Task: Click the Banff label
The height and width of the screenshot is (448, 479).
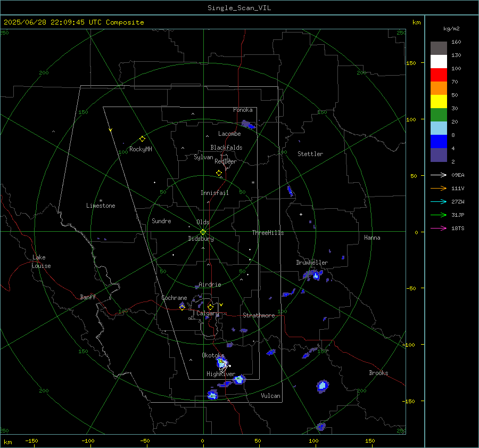Action: click(88, 297)
